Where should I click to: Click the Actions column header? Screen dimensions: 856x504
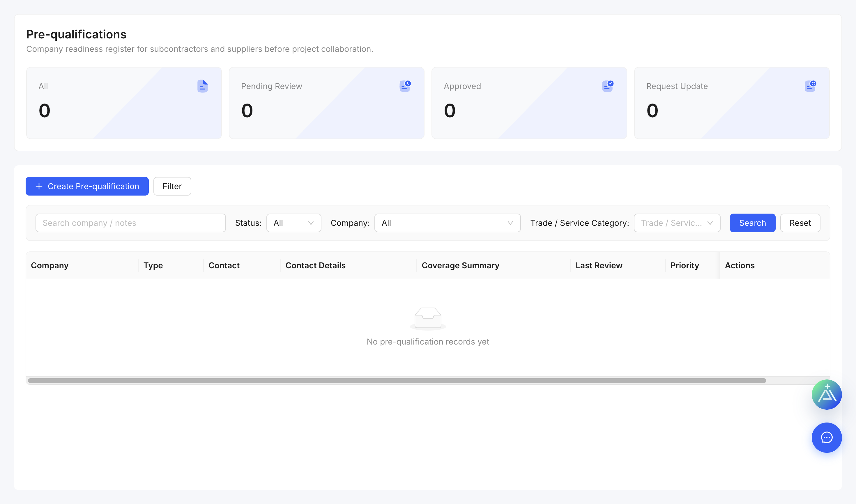coord(775,265)
